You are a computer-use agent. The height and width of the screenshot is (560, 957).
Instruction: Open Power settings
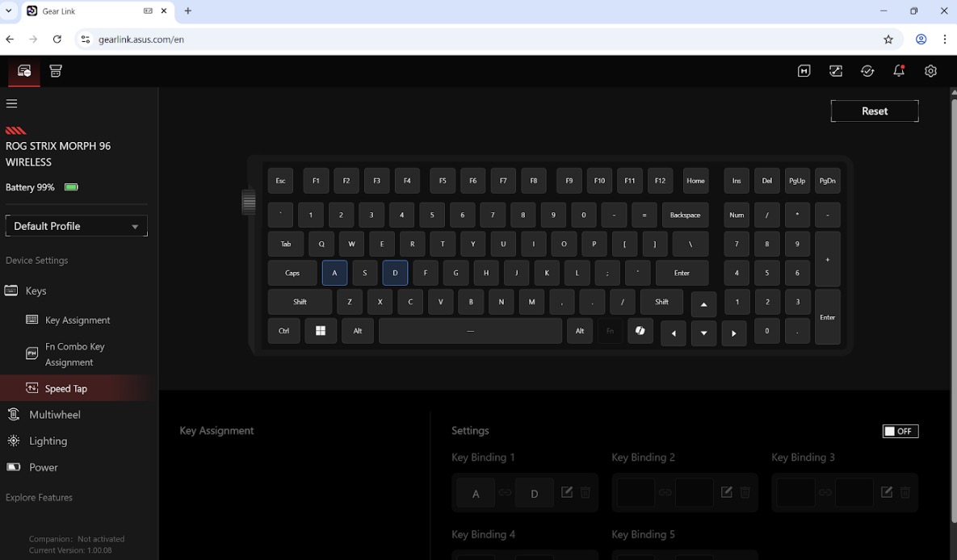tap(44, 467)
